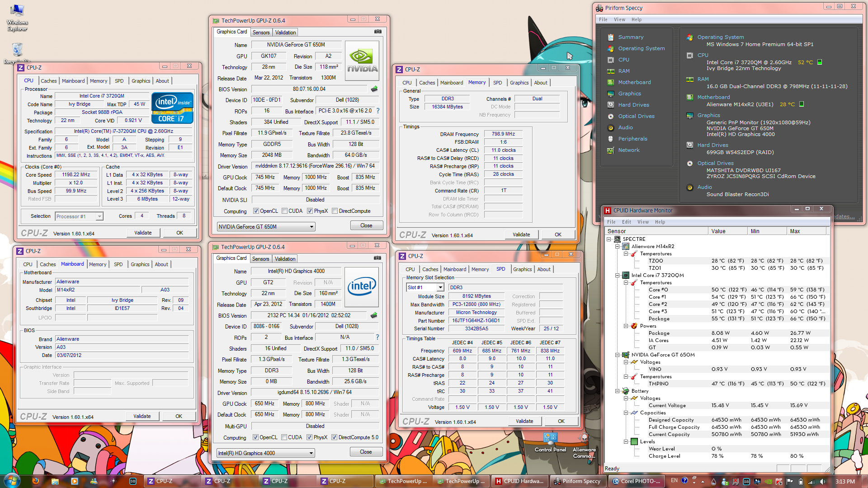868x488 pixels.
Task: Open Windows Explorer desktop icon
Action: click(x=17, y=18)
